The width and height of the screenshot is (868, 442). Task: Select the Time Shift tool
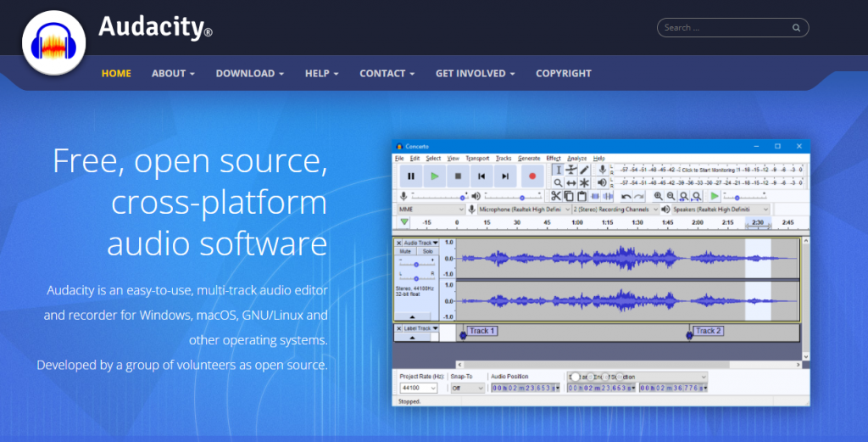(x=570, y=182)
